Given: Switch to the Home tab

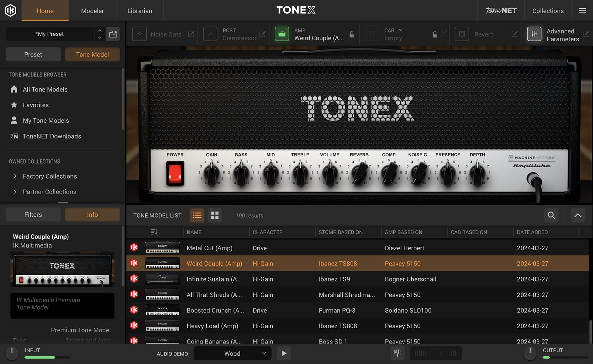Looking at the screenshot, I should click(45, 11).
